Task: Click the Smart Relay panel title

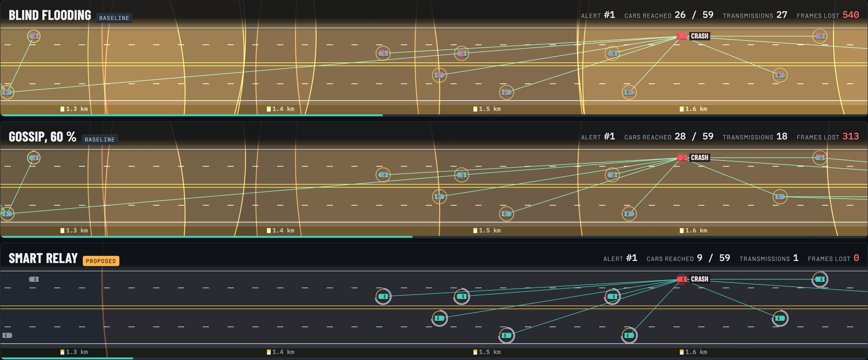Action: [x=43, y=258]
